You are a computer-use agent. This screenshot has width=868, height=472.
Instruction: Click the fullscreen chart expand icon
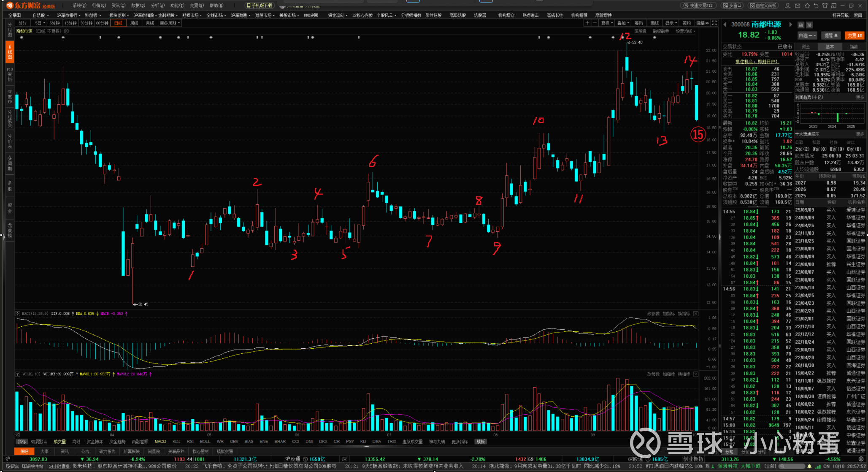[x=714, y=23]
